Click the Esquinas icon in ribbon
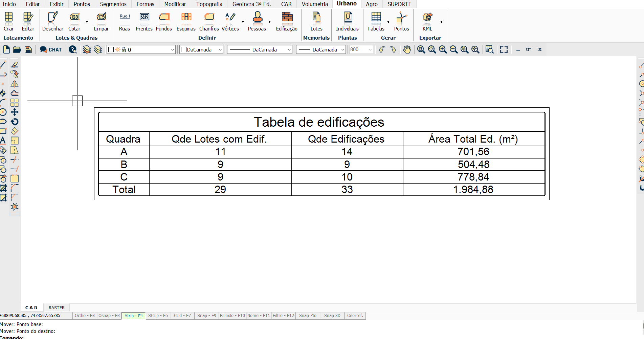This screenshot has height=339, width=644. coord(186,21)
